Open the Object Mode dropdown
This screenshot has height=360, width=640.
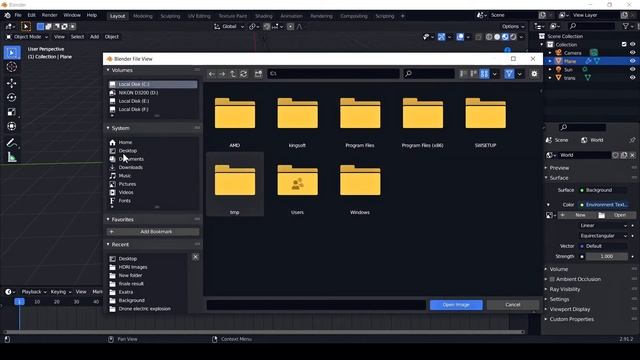(27, 37)
